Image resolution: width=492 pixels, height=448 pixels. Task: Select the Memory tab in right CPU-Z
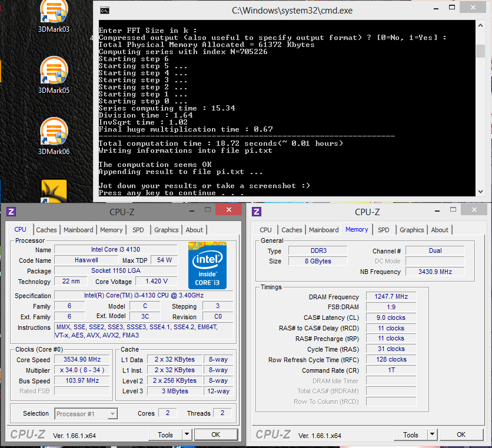(357, 229)
